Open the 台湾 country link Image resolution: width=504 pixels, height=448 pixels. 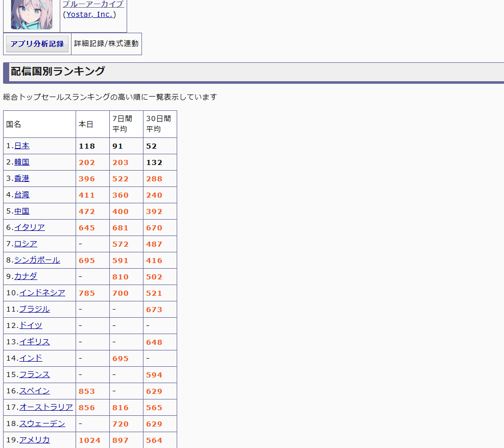pyautogui.click(x=22, y=195)
